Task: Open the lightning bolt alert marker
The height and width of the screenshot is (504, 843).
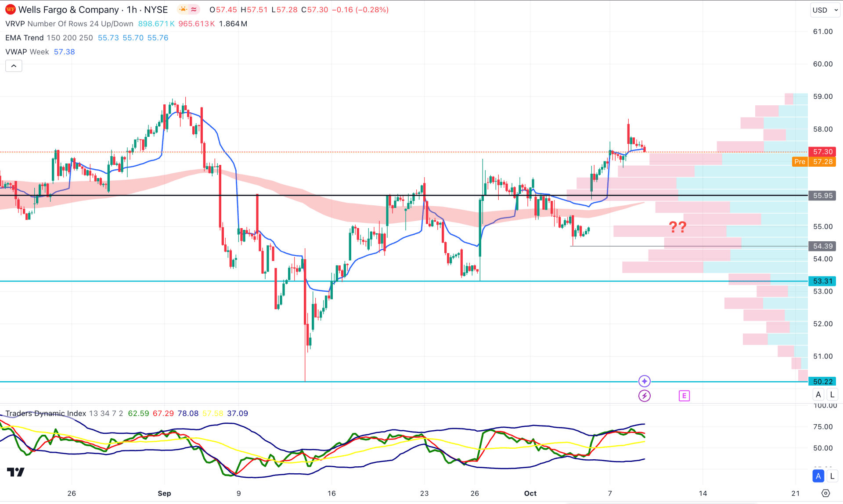Action: 644,396
